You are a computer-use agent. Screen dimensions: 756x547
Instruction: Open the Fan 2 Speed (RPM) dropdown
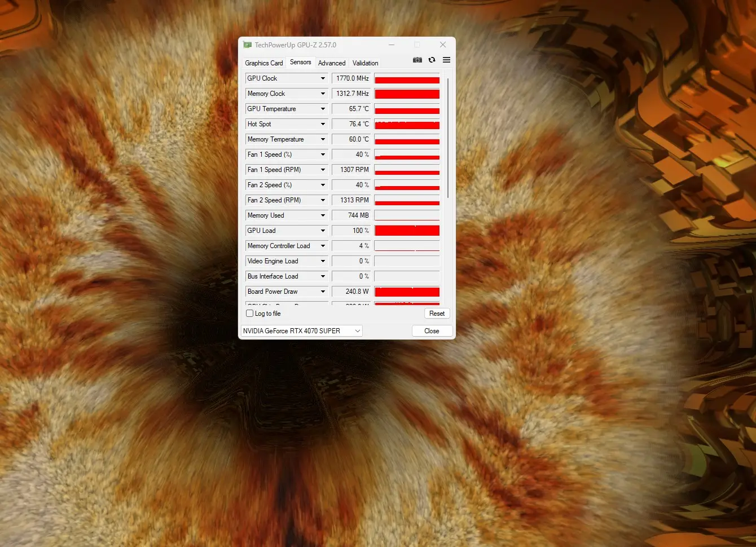coord(323,200)
